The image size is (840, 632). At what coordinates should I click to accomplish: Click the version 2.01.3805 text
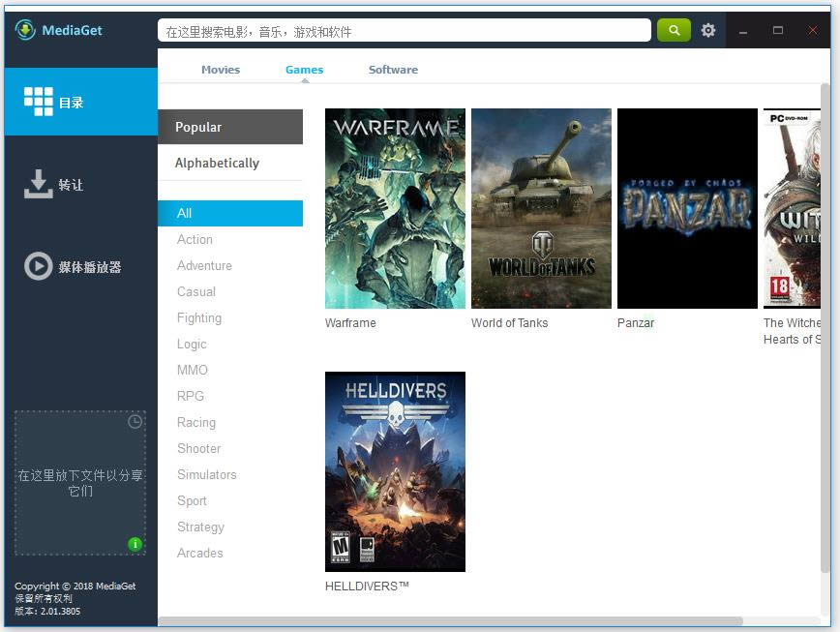coord(47,611)
